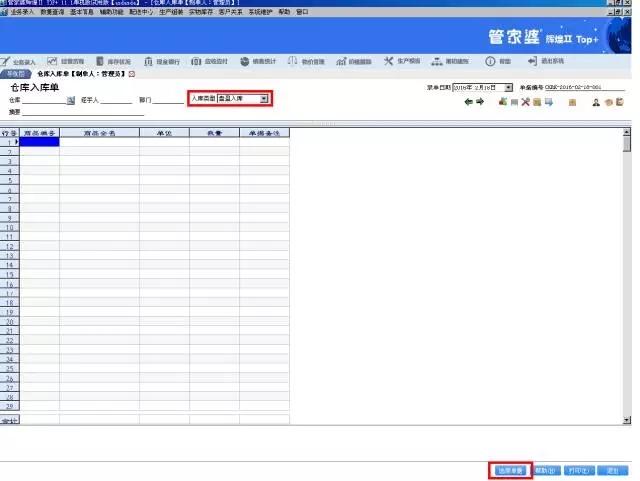The image size is (640, 481).
Task: Click the 单位 column header
Action: coord(164,133)
